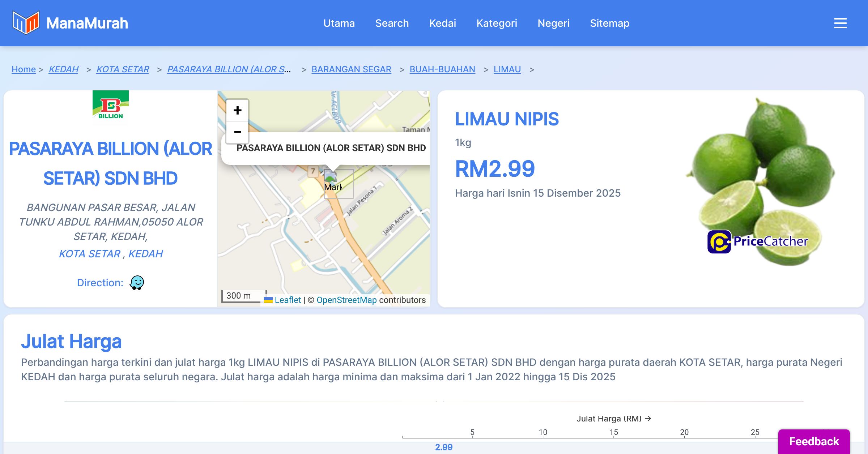Click the Feedback button
The width and height of the screenshot is (868, 454).
pyautogui.click(x=814, y=441)
